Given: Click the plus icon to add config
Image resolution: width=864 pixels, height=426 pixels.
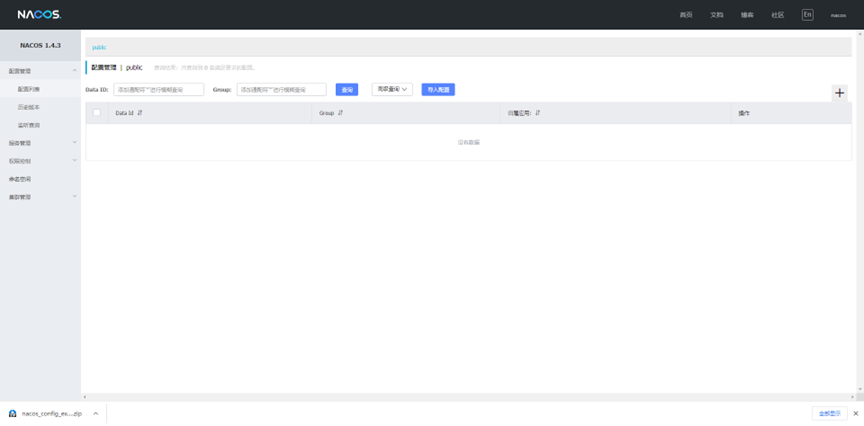Looking at the screenshot, I should 839,93.
